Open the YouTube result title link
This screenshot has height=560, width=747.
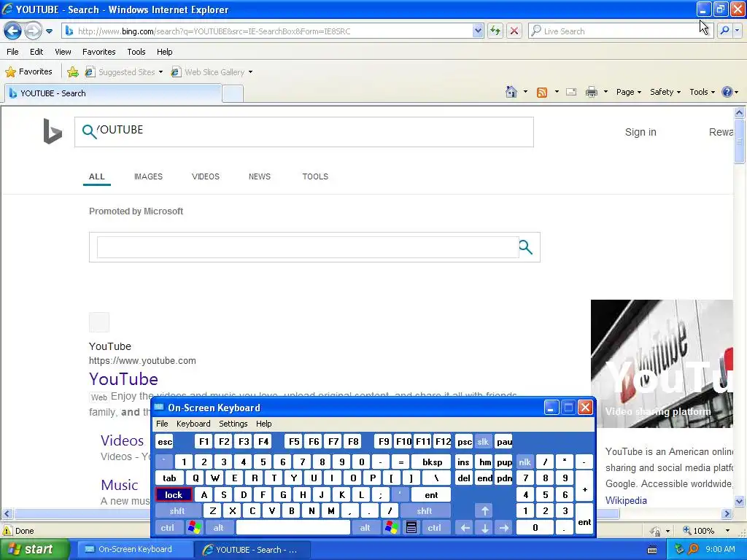[123, 379]
